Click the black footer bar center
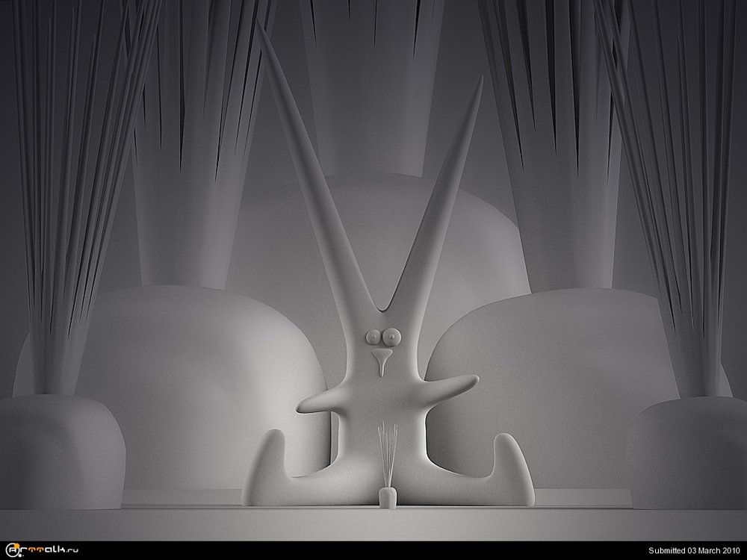Image resolution: width=747 pixels, height=560 pixels. pos(373,550)
